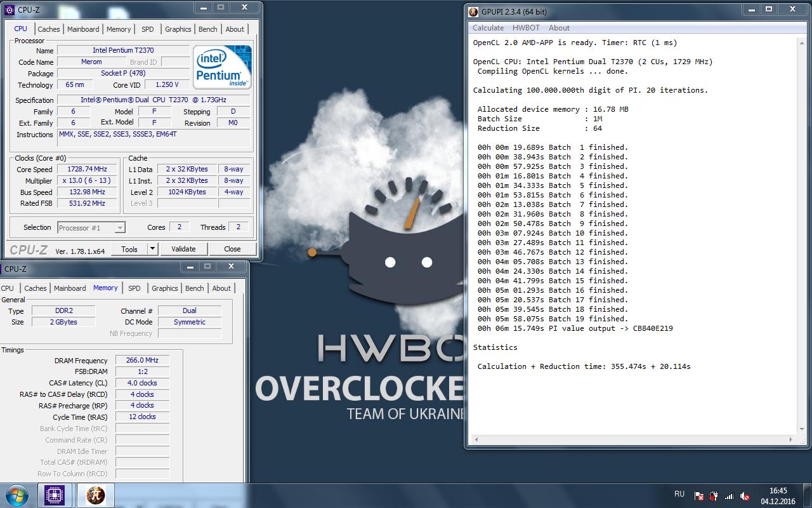Screen dimensions: 812x508
Task: Click the Intel Pentium inside logo
Action: [222, 67]
